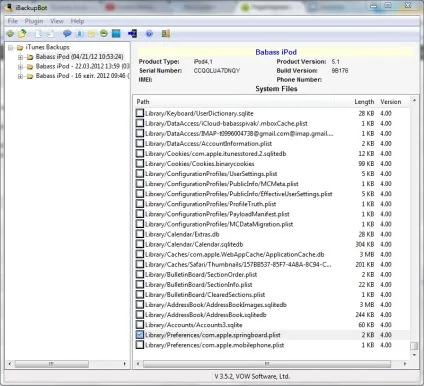424x386 pixels.
Task: Sort the file list by Length column
Action: (355, 102)
